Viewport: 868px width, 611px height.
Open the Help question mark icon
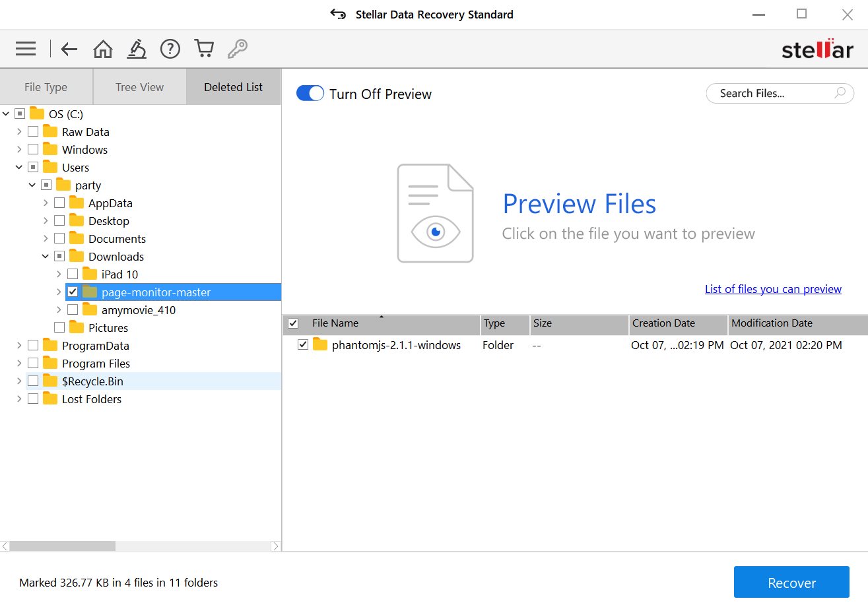click(x=170, y=48)
